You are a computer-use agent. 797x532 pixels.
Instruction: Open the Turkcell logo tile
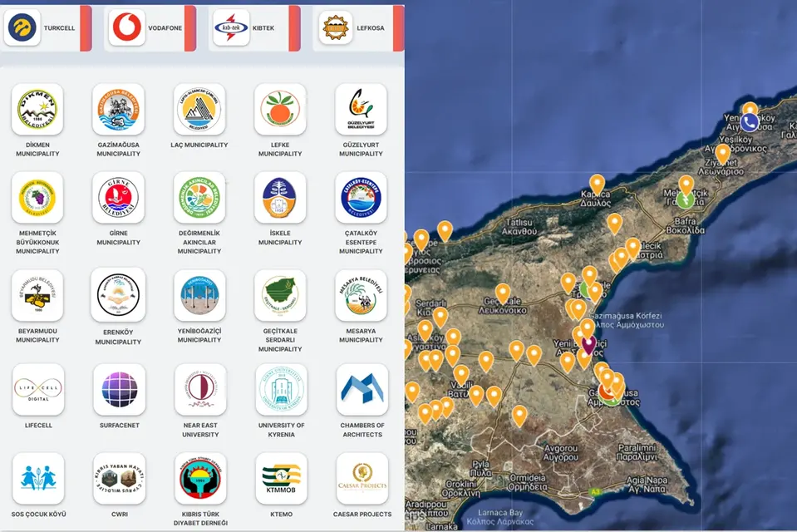[22, 27]
